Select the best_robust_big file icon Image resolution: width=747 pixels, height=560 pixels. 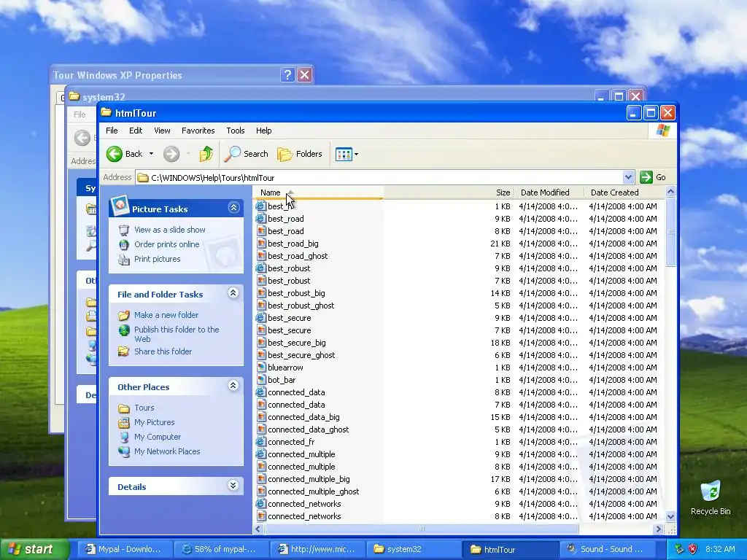point(261,293)
